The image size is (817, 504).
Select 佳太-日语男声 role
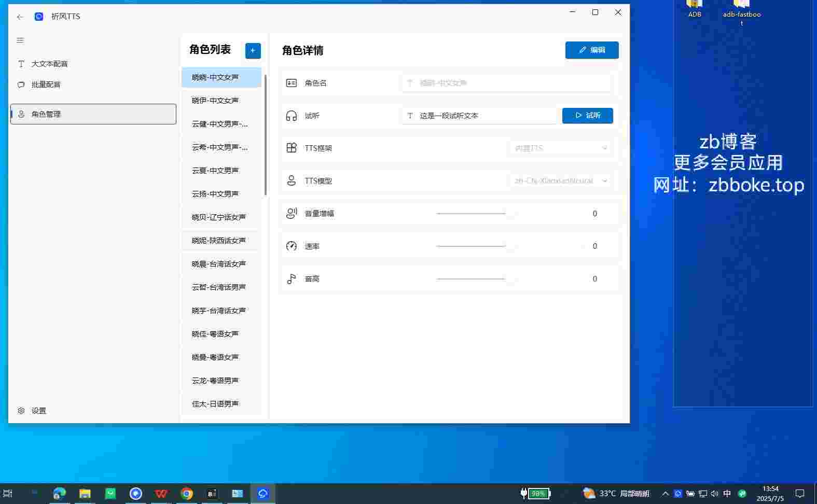(221, 404)
